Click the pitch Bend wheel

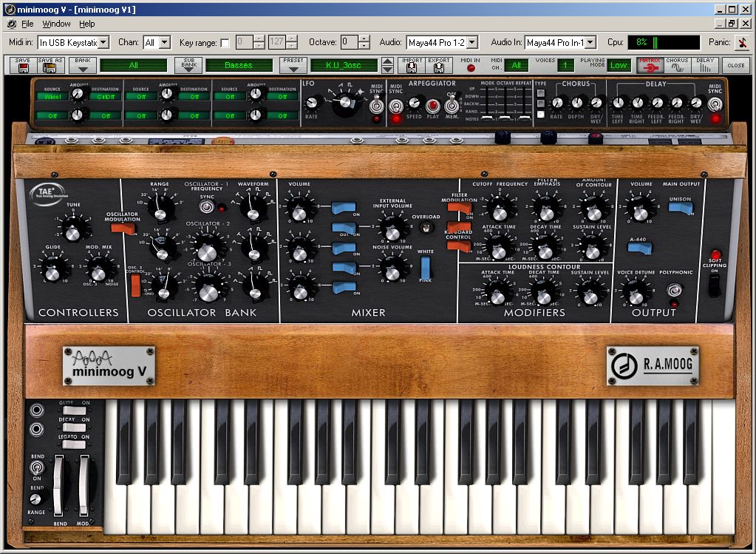(x=58, y=485)
